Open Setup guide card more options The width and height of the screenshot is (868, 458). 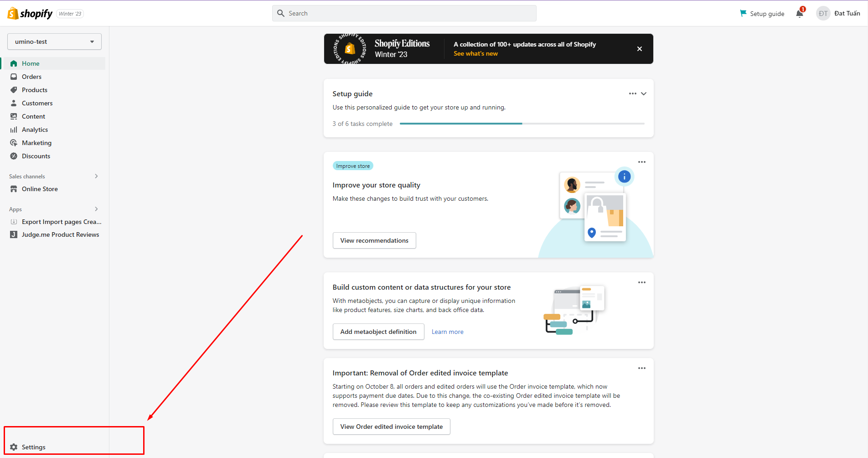tap(633, 94)
